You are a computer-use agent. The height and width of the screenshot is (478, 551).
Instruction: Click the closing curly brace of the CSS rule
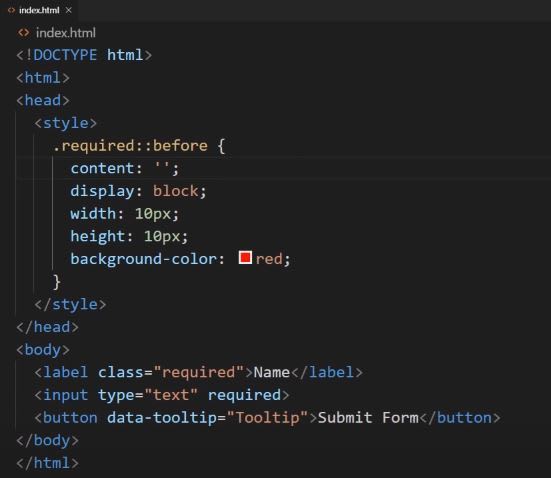pos(57,282)
